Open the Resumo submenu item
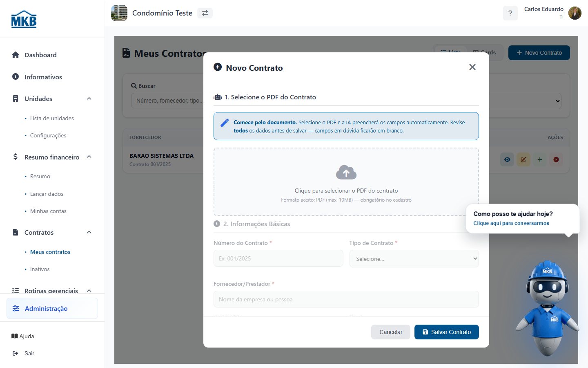Screen dimensions: 588x368 click(40, 176)
